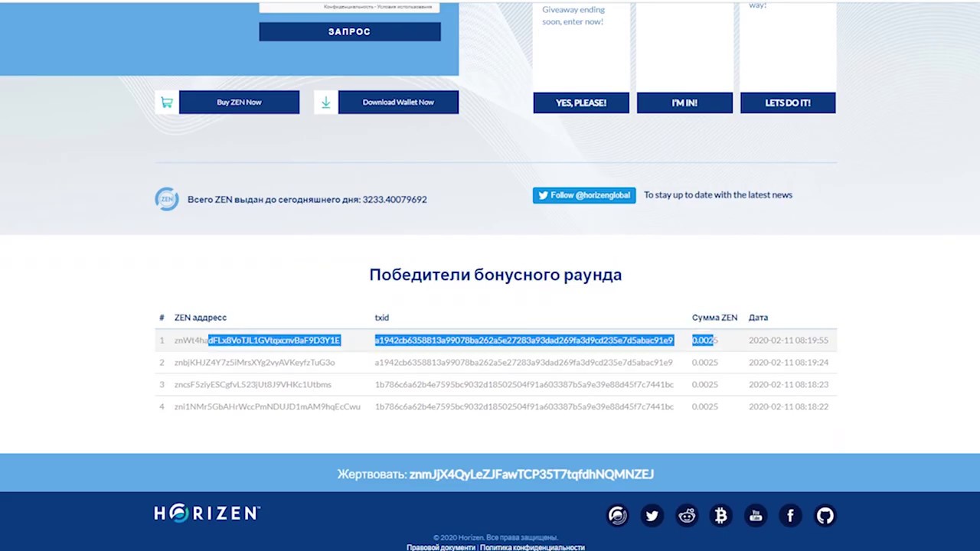Open the Reddit icon in the footer
The image size is (980, 551).
[x=687, y=516]
